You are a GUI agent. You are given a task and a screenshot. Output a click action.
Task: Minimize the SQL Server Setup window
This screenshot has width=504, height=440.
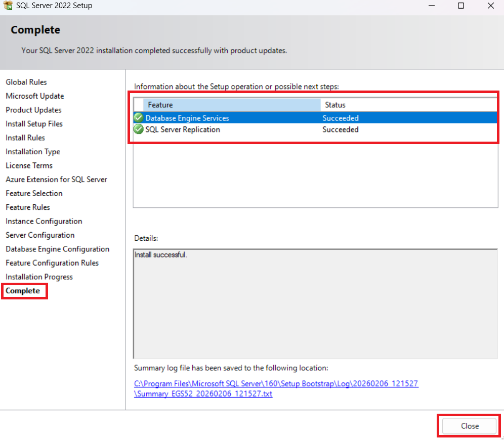[x=431, y=6]
